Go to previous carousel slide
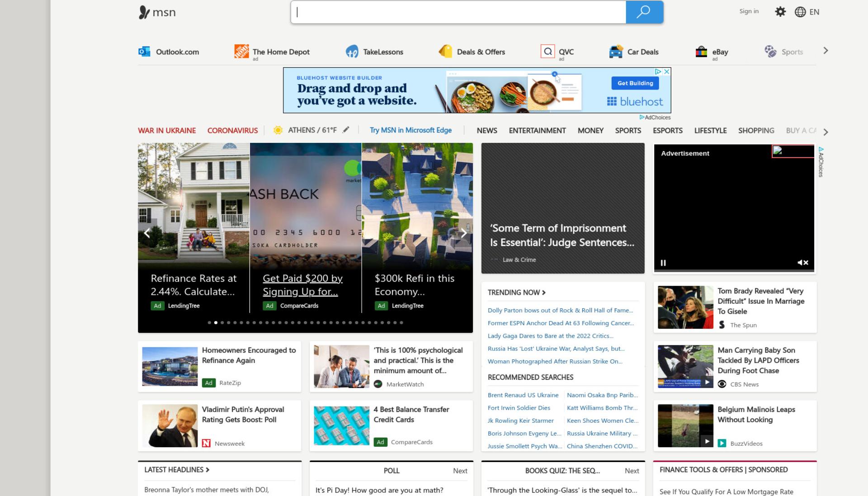This screenshot has height=496, width=868. click(147, 233)
